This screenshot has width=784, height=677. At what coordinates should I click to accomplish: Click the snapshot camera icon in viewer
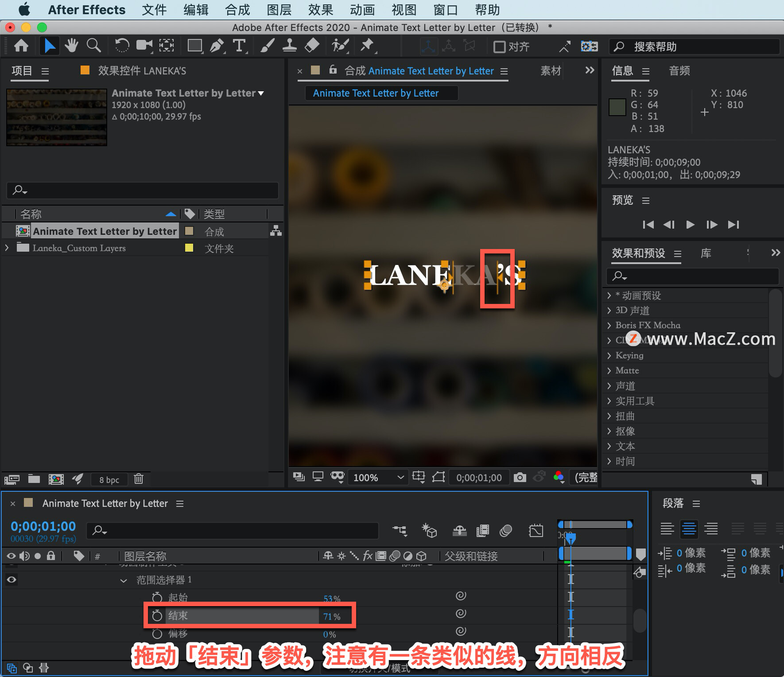coord(520,477)
